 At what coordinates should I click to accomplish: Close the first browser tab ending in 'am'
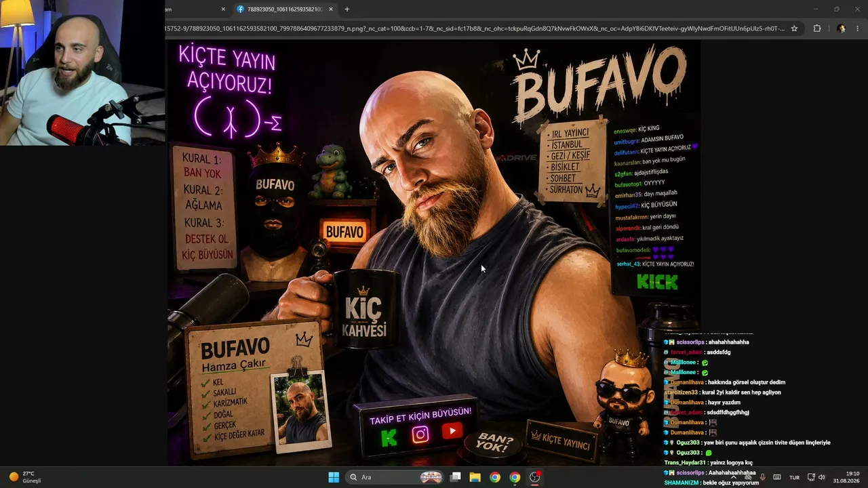point(223,9)
